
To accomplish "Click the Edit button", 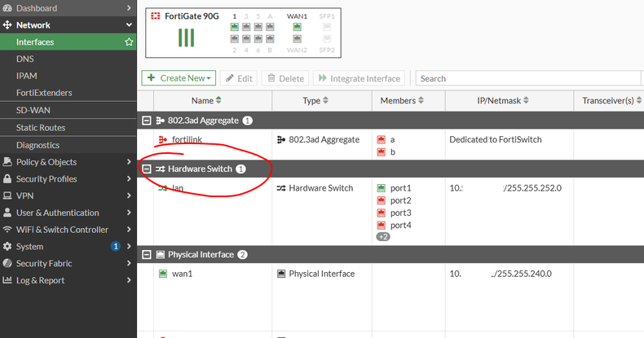I will pos(239,78).
